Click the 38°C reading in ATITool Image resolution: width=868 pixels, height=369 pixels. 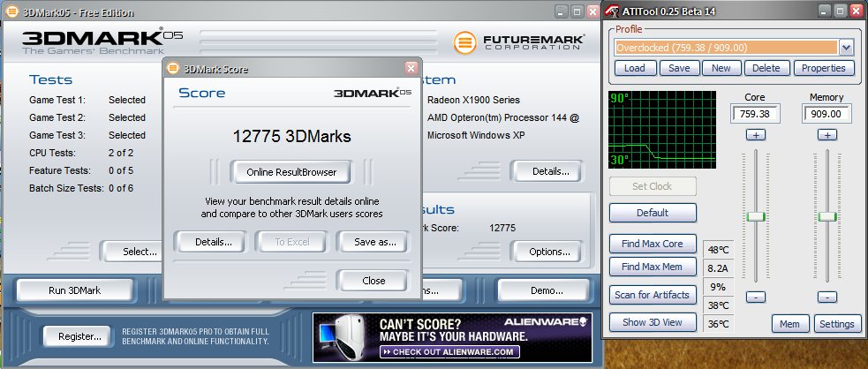point(718,305)
